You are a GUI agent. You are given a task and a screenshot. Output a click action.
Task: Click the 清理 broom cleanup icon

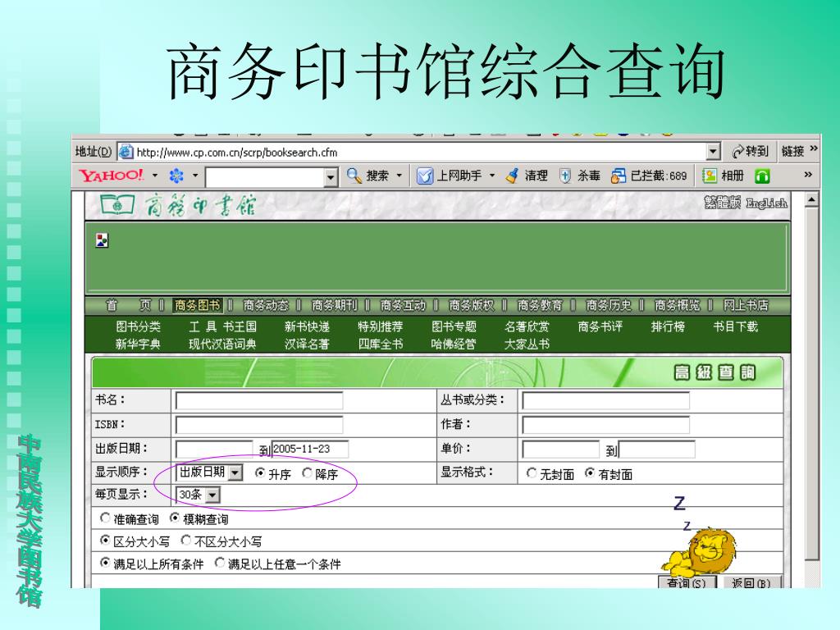tap(512, 176)
